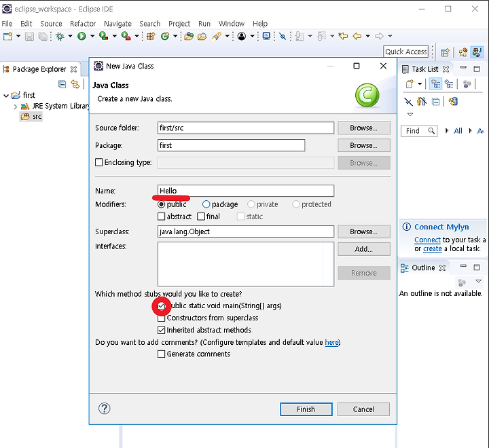The width and height of the screenshot is (489, 448).
Task: Click the Cancel button
Action: (363, 409)
